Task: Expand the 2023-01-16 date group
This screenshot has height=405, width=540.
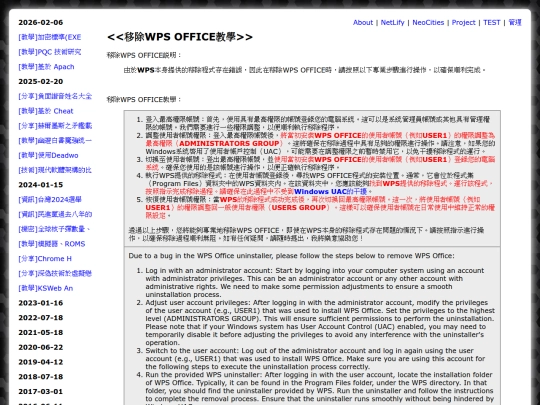Action: [41, 303]
